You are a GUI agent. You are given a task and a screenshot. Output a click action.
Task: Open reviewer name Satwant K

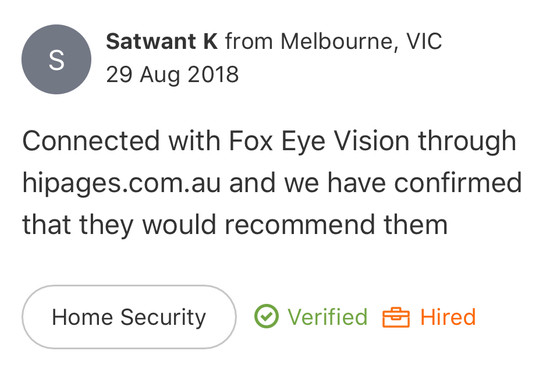[x=162, y=41]
